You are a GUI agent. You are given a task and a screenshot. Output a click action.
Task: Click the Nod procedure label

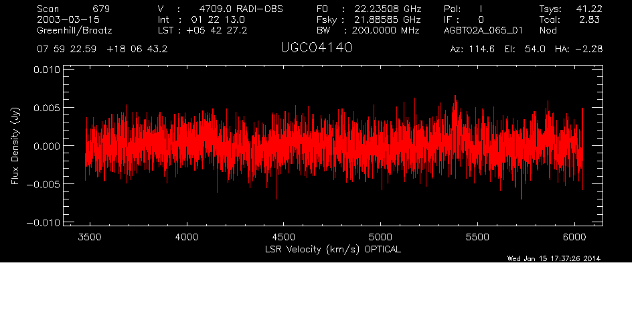click(x=548, y=30)
